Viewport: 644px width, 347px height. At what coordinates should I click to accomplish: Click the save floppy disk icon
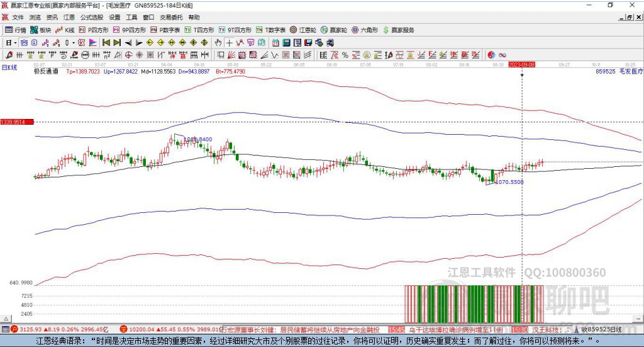click(308, 43)
